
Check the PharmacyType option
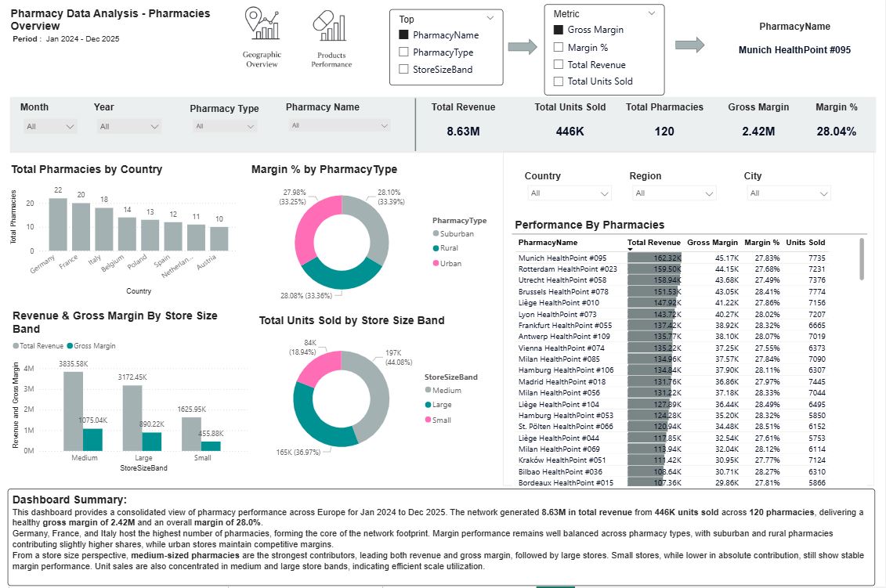pyautogui.click(x=403, y=52)
